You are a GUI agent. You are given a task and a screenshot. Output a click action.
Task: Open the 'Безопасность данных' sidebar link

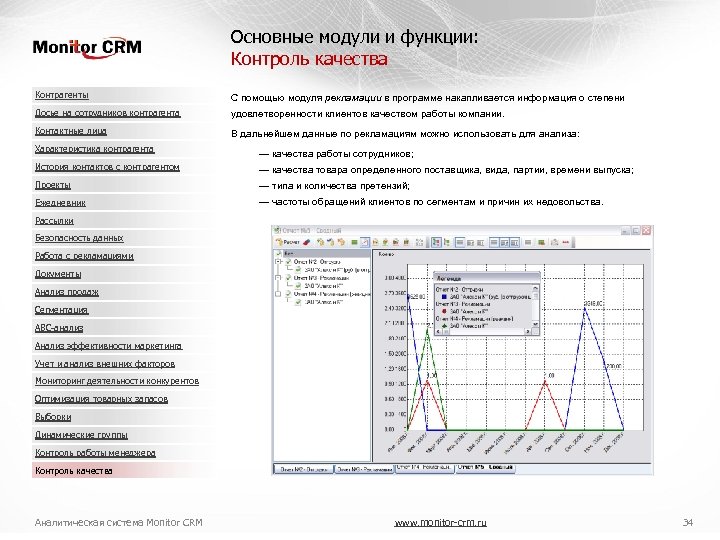(x=79, y=238)
